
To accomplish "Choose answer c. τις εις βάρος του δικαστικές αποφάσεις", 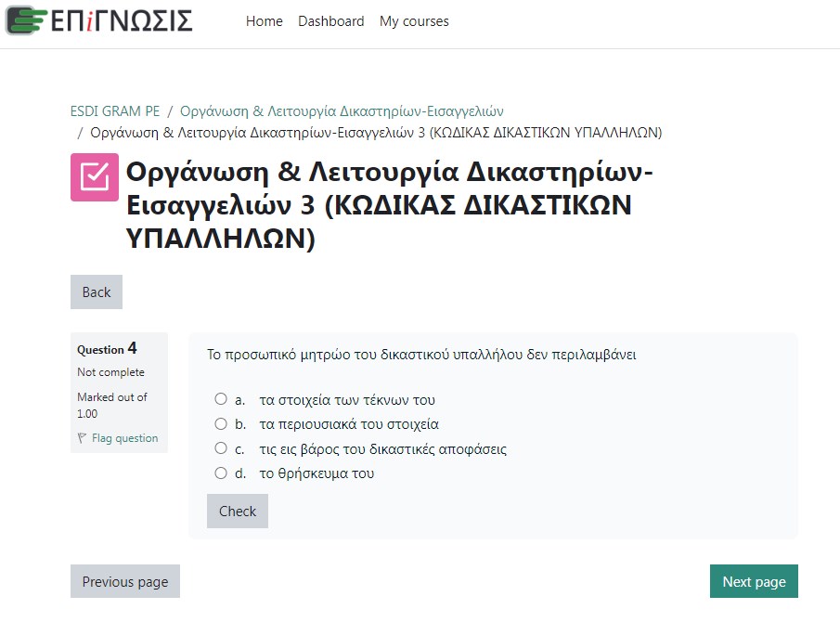I will pos(221,448).
